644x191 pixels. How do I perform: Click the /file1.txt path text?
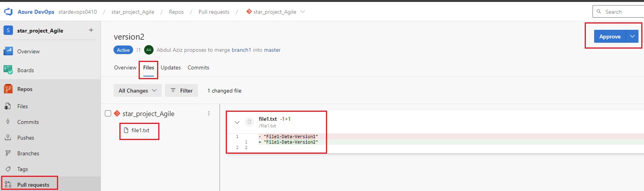point(267,126)
